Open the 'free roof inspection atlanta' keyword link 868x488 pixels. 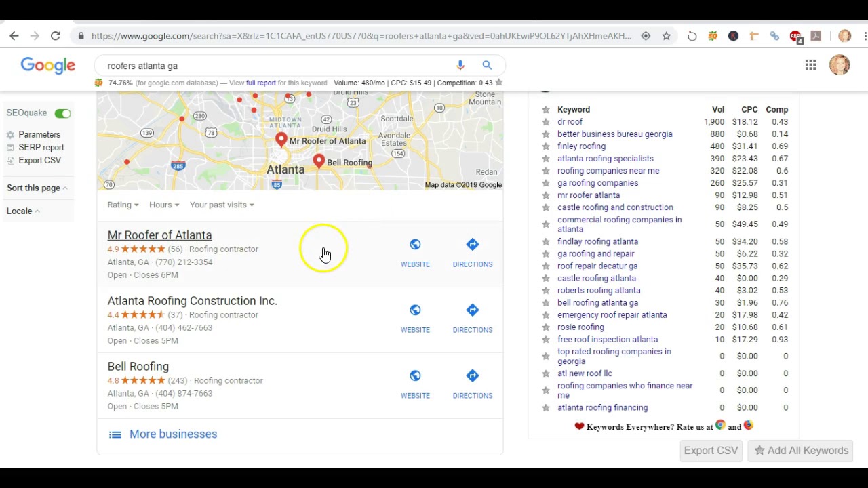[608, 340]
